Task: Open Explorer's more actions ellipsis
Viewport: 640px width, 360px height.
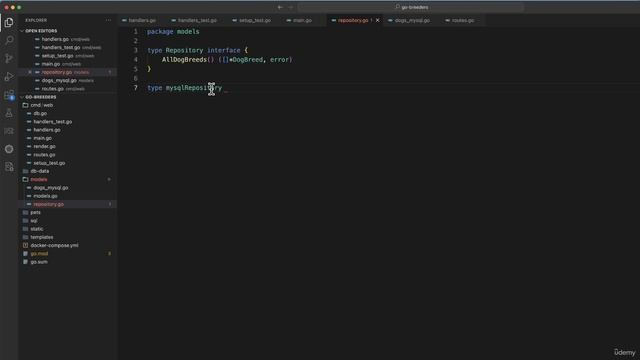Action: point(108,20)
